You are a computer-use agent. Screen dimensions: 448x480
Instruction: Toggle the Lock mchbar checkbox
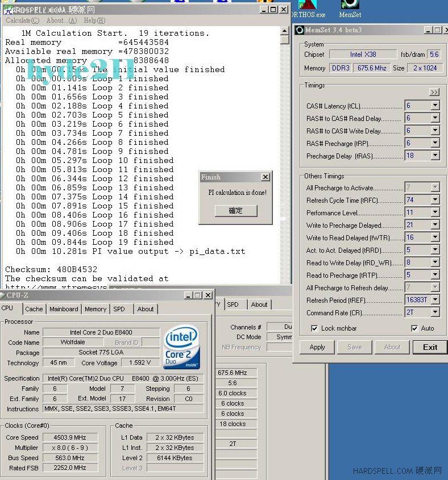pos(314,328)
